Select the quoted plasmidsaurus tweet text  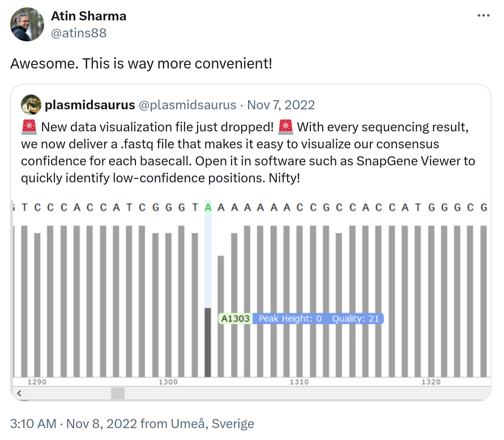(244, 152)
